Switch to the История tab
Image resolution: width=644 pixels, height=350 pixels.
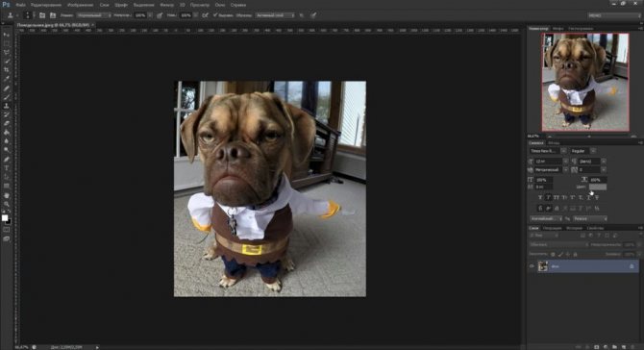click(x=574, y=228)
